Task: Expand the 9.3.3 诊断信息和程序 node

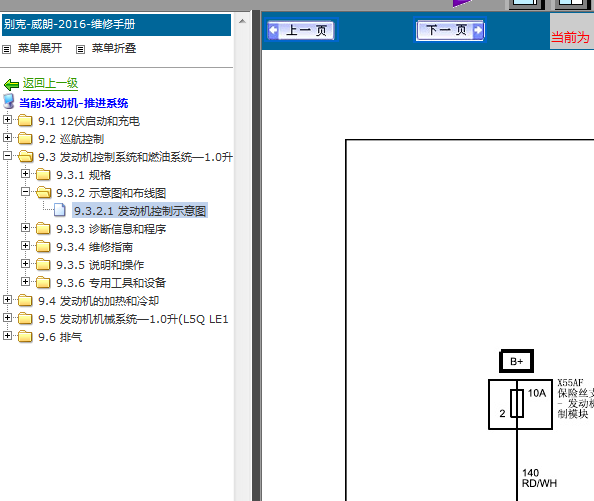Action: (25, 228)
